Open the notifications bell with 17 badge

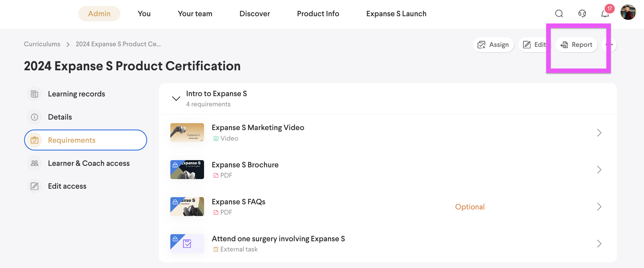(x=605, y=14)
